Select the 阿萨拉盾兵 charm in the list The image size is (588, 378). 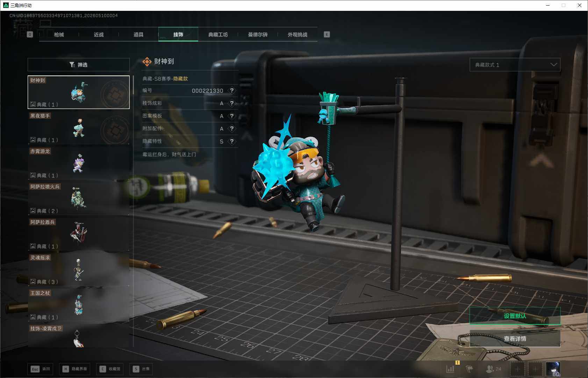[79, 234]
